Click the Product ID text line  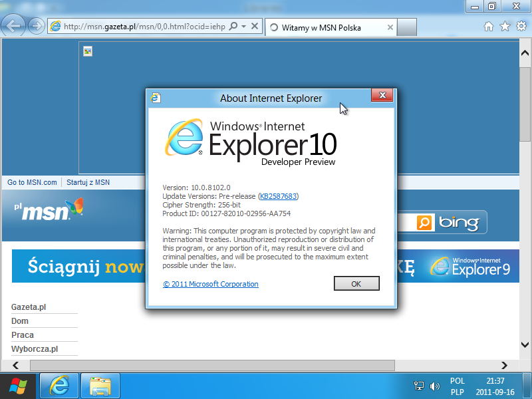(x=227, y=213)
